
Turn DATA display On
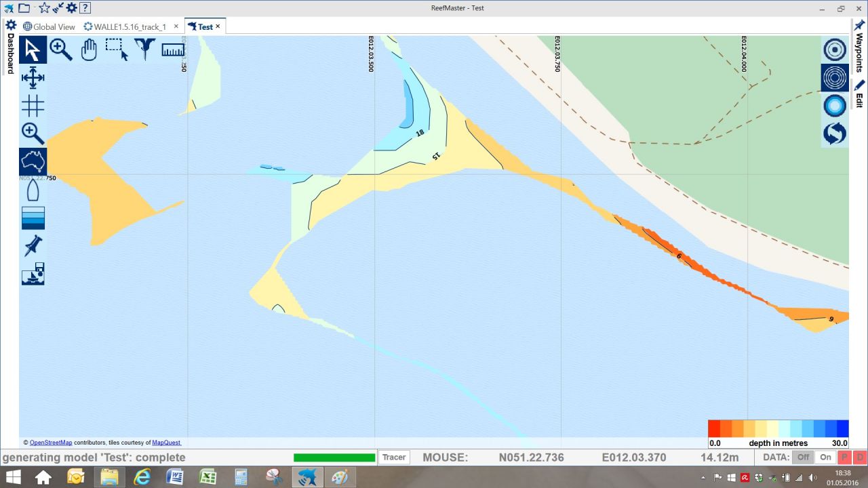pos(825,457)
